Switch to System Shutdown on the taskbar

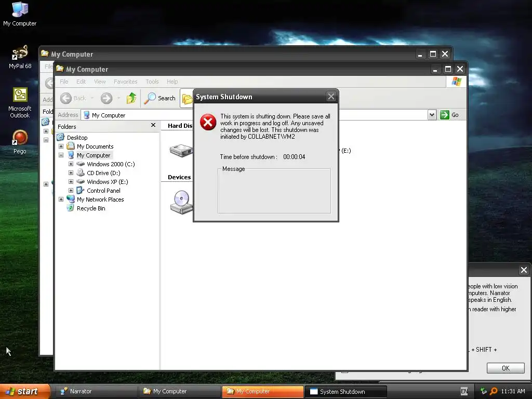point(346,391)
